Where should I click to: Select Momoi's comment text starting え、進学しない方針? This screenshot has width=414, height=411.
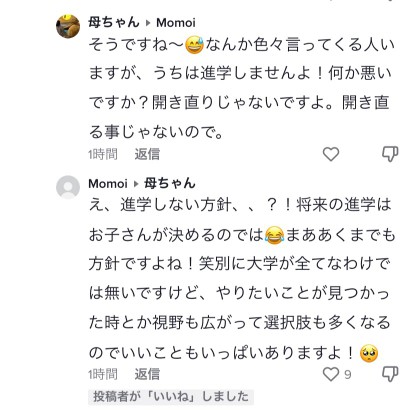(x=241, y=278)
